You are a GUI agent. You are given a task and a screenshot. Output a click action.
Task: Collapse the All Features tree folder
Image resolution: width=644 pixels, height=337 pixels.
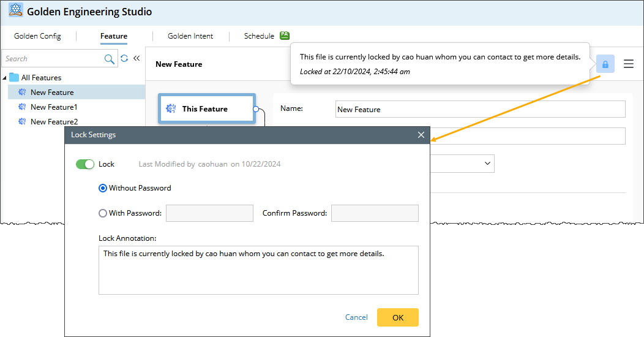pyautogui.click(x=5, y=78)
